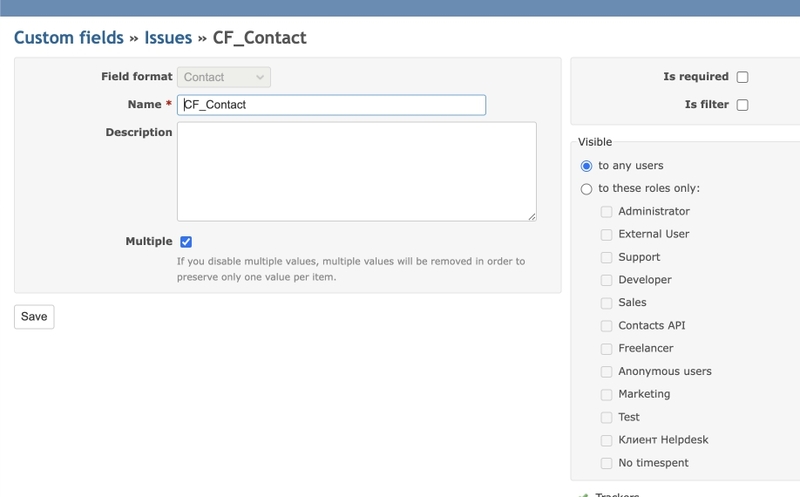Click inside the Description textarea
Viewport: 800px width, 497px height.
[x=356, y=171]
